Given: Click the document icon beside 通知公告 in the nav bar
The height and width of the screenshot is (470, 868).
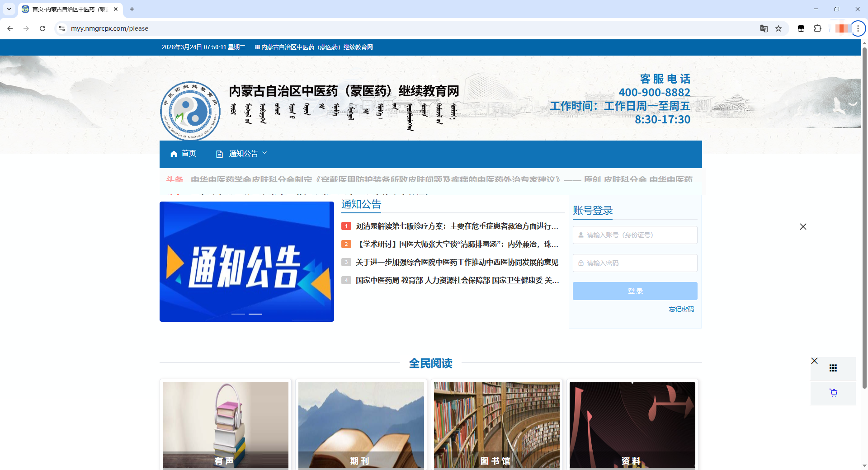Looking at the screenshot, I should point(220,154).
